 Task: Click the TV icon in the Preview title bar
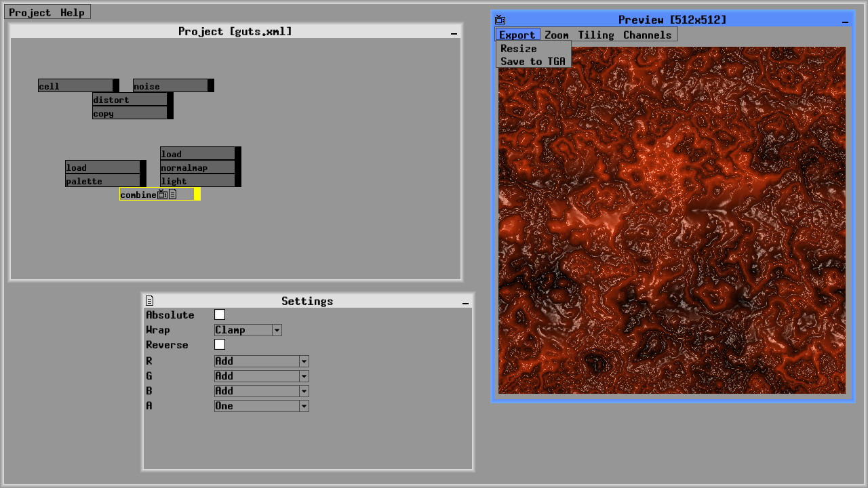pyautogui.click(x=500, y=20)
